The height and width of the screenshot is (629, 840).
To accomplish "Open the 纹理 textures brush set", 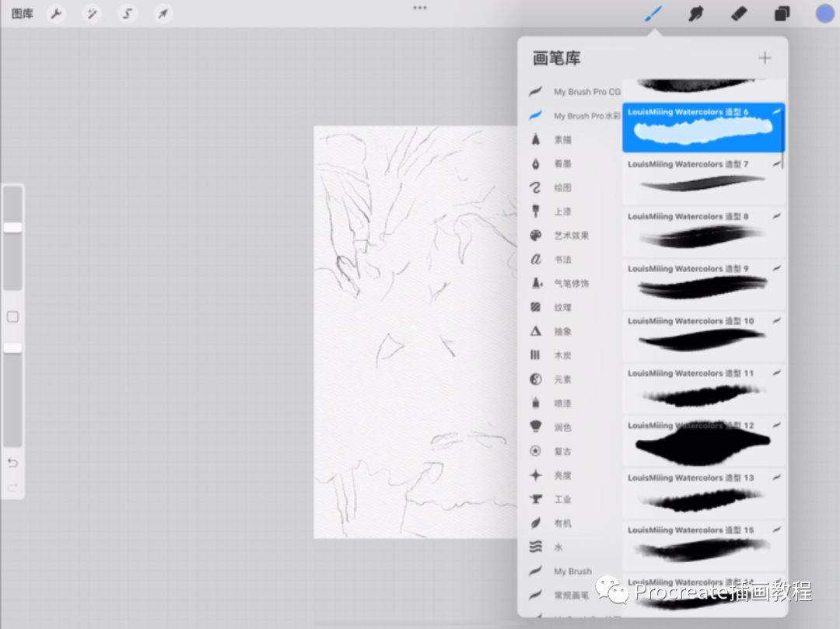I will [550, 307].
